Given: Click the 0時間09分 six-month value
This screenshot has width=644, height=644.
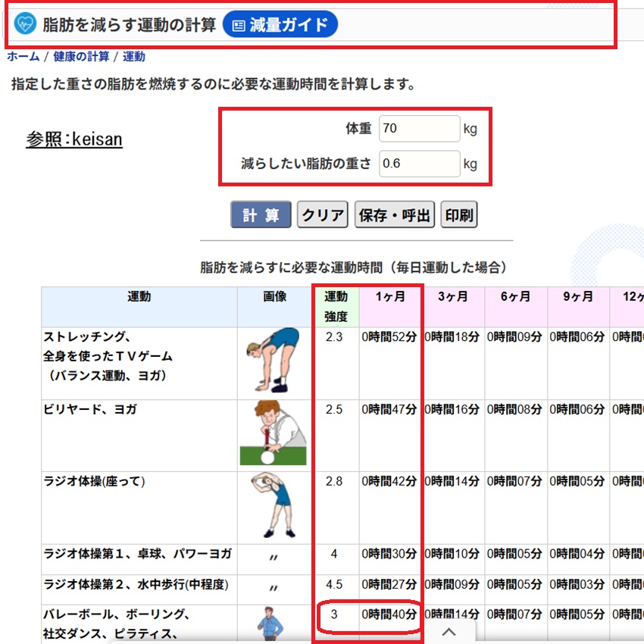Looking at the screenshot, I should [x=514, y=337].
